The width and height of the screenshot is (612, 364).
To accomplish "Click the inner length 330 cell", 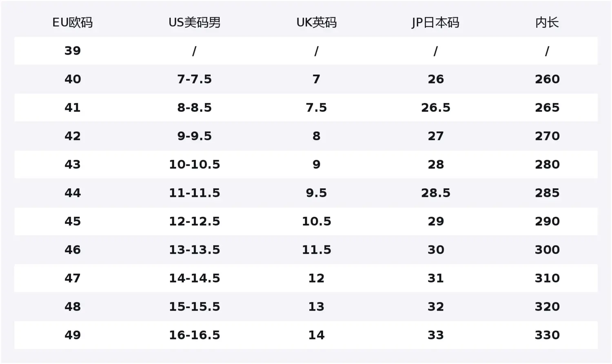I will click(547, 335).
